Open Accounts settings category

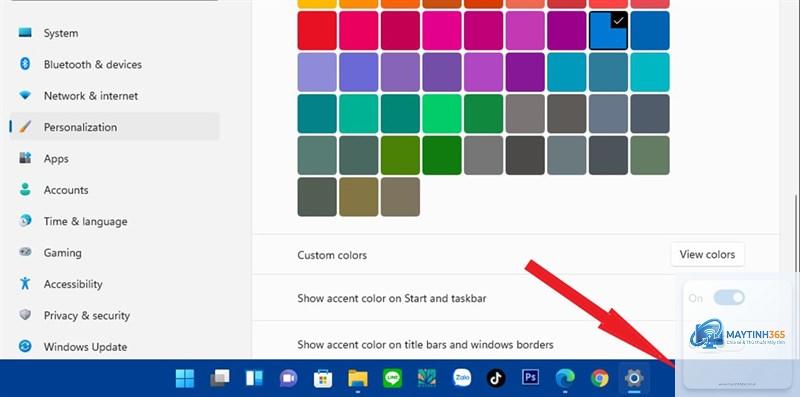[115, 190]
